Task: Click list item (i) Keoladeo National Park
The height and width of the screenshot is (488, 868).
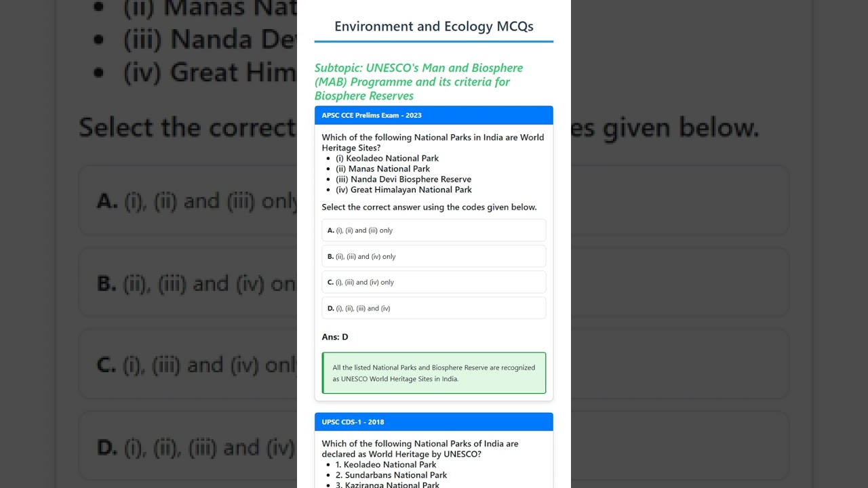Action: (x=387, y=158)
